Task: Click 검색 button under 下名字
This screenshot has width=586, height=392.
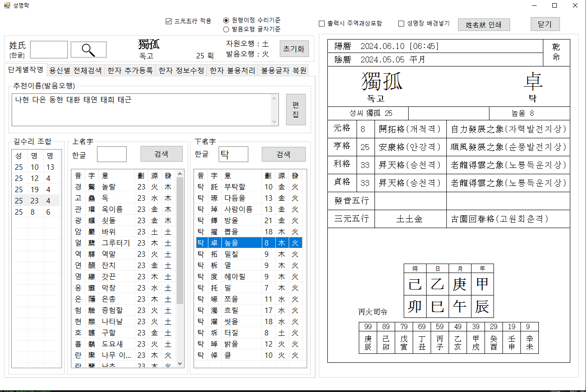Action: 284,154
